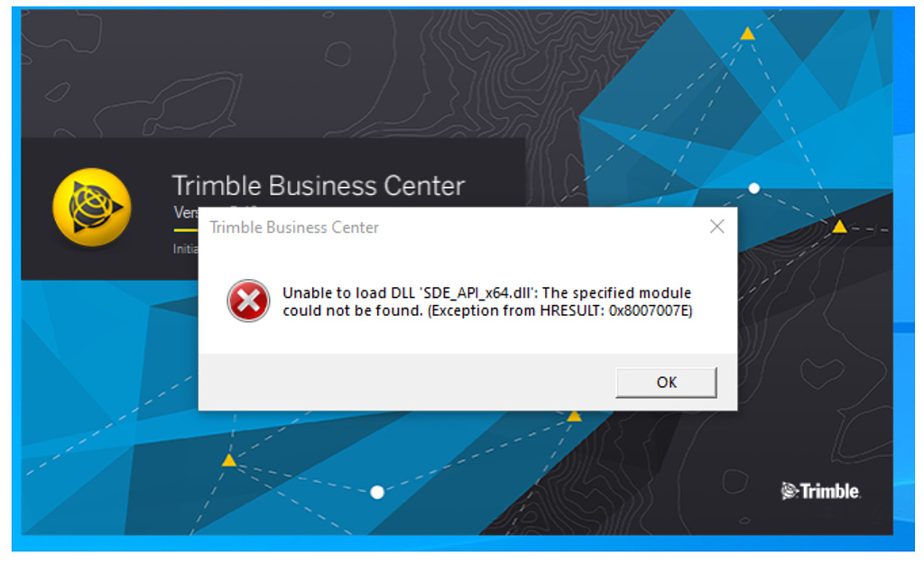Click the gray footer area beside the OK button
The width and height of the screenshot is (924, 564).
coord(407,383)
